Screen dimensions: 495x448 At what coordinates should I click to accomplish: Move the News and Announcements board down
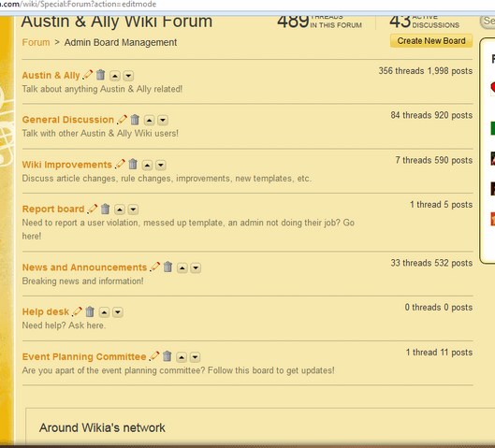coord(196,267)
